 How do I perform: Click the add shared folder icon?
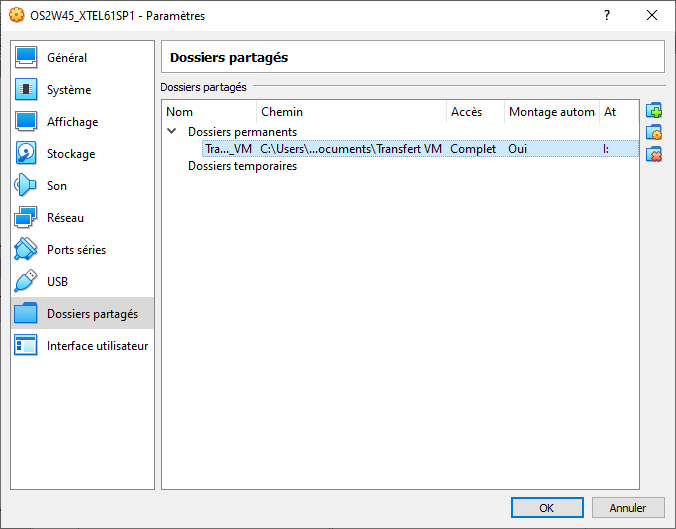point(655,111)
